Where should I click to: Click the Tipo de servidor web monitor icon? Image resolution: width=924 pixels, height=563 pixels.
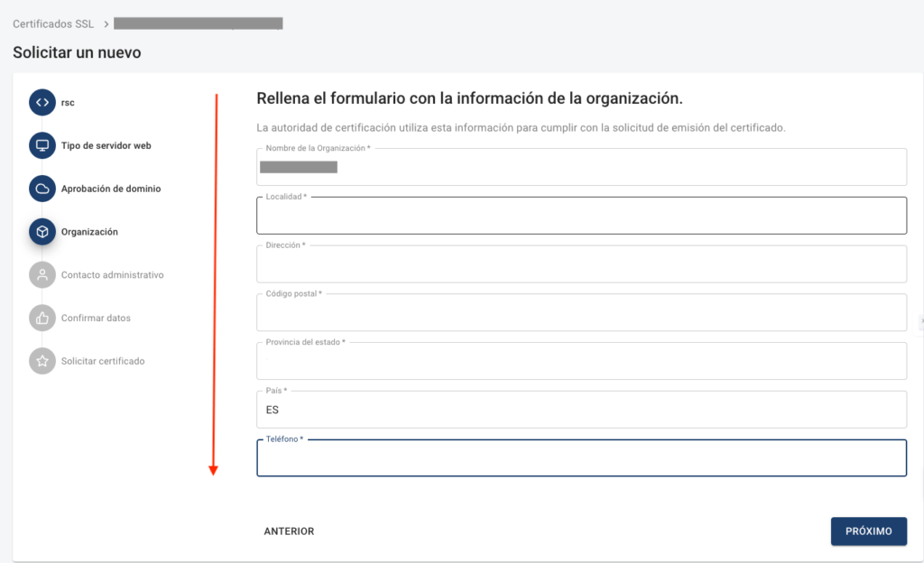click(x=42, y=145)
